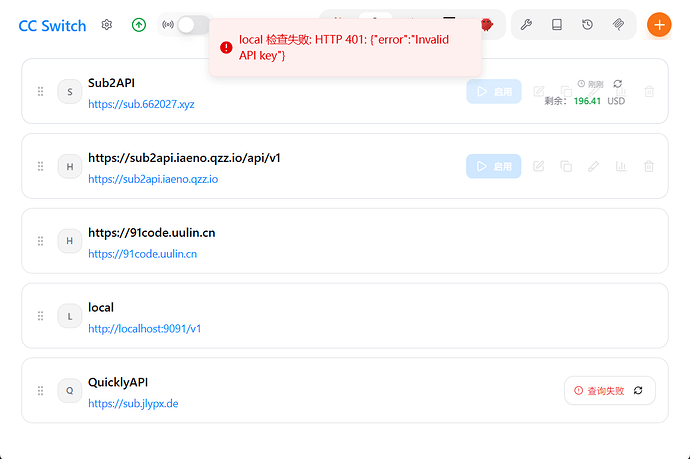
Task: Delete the Sub2API provider
Action: [x=649, y=92]
